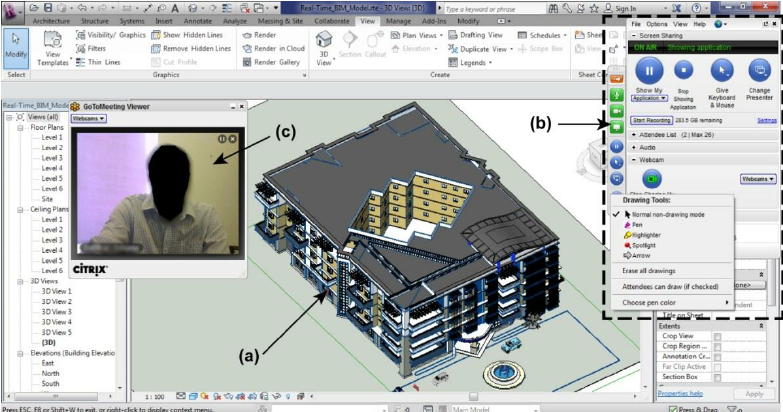The image size is (783, 412).
Task: Click the Stop Showing Application icon
Action: click(x=683, y=70)
